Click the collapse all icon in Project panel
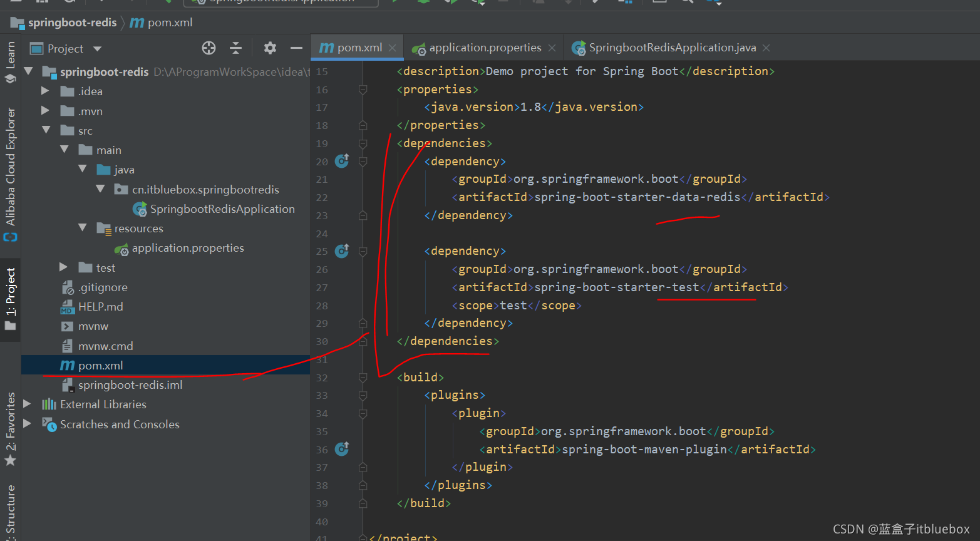 pos(235,48)
